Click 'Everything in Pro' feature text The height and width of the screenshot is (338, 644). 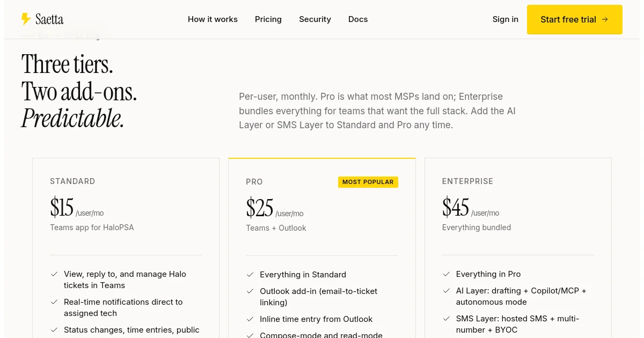click(488, 274)
